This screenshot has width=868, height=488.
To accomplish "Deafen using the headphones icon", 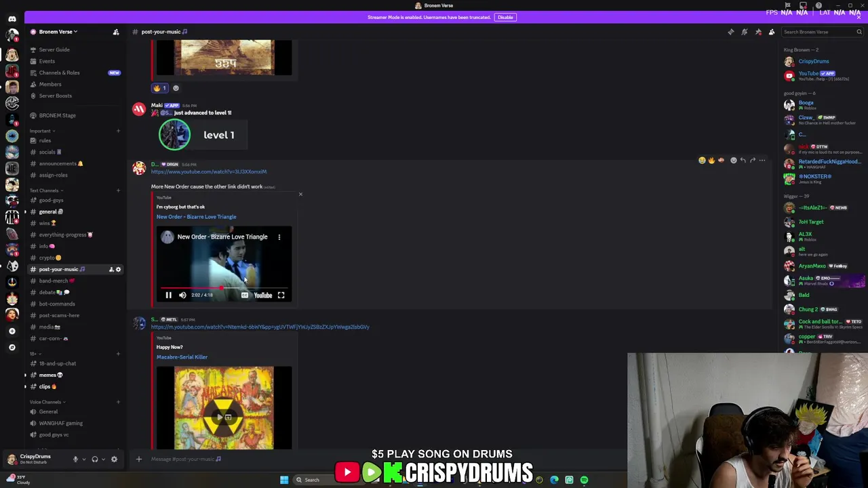I will pos(95,460).
